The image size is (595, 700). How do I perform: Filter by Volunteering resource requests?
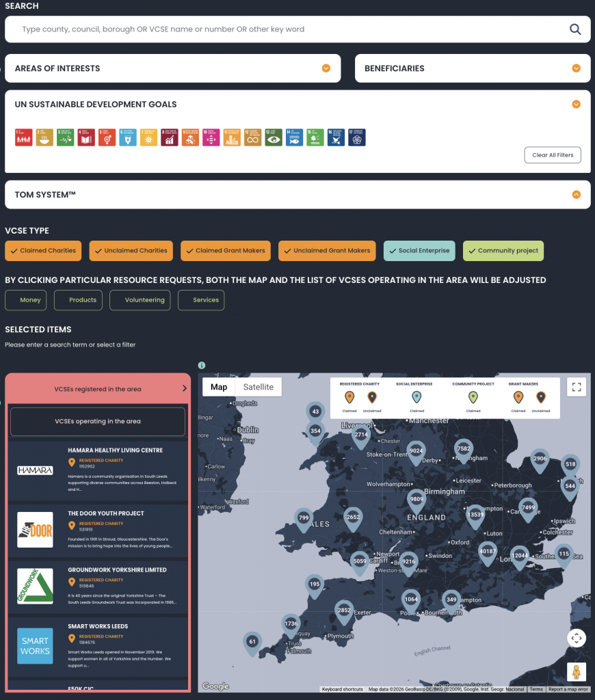click(x=140, y=300)
